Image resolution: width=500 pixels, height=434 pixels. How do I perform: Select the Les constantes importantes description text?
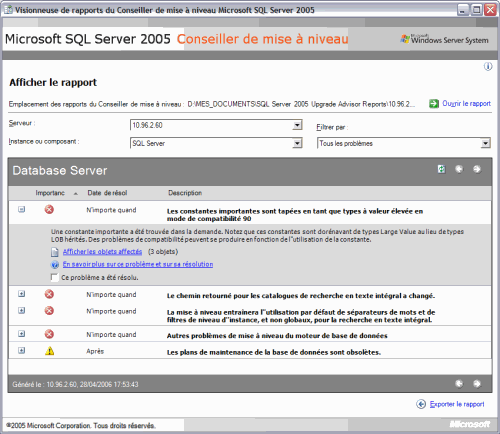pyautogui.click(x=295, y=215)
